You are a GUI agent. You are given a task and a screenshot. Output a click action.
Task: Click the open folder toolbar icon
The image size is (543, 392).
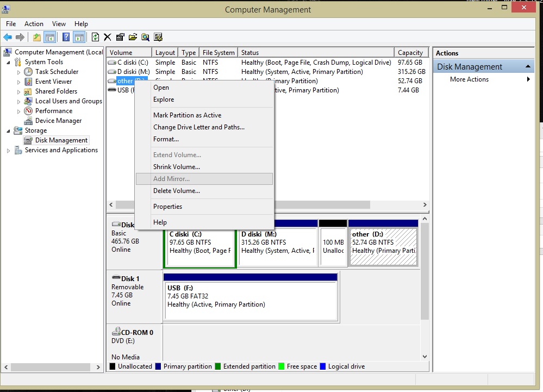133,37
